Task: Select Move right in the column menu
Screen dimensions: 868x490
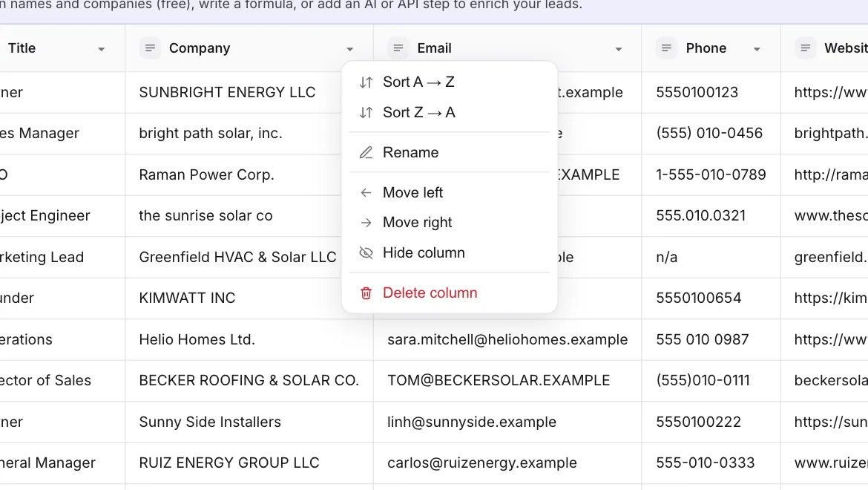Action: coord(450,223)
